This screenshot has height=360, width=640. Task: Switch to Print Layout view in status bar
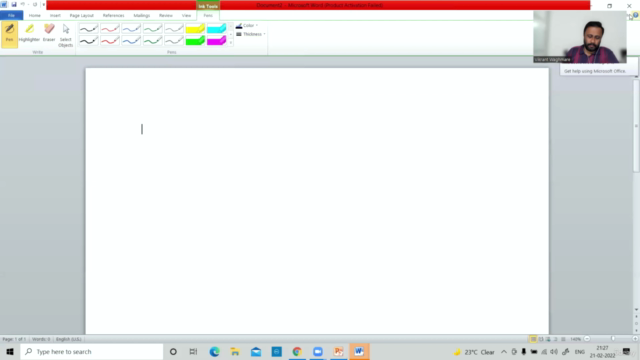click(533, 339)
